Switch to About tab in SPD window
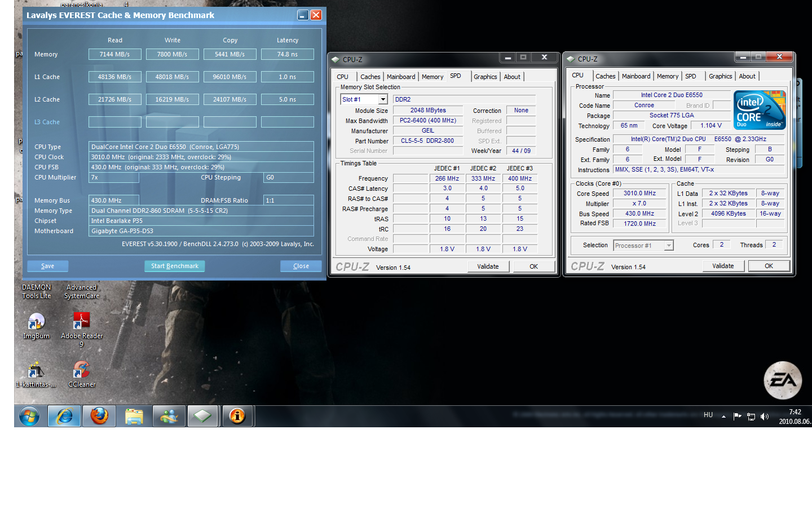Image resolution: width=812 pixels, height=508 pixels. click(x=512, y=77)
